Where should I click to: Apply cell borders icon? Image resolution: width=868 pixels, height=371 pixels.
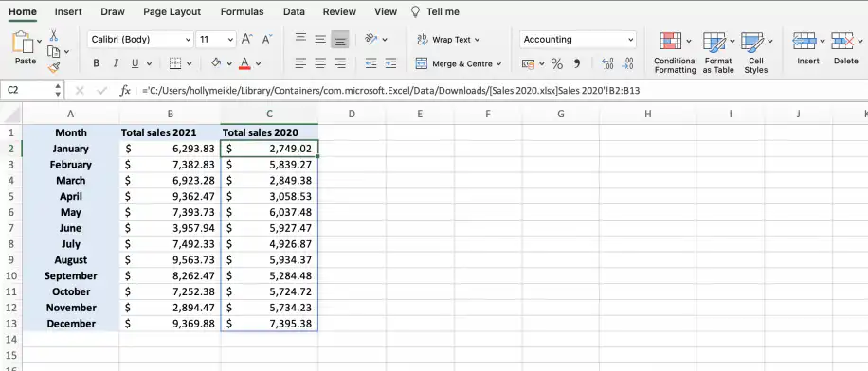tap(175, 63)
